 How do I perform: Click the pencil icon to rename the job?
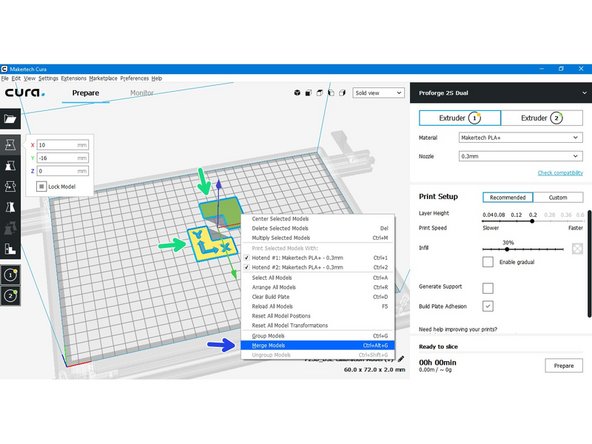[401, 359]
